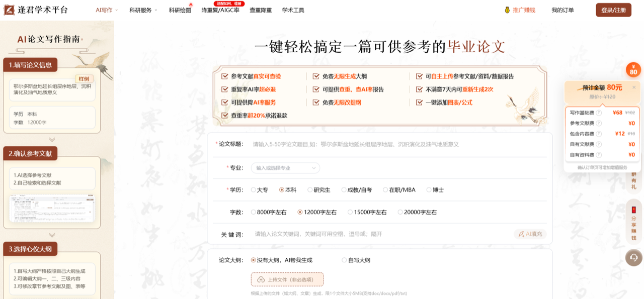
Task: Select the 大专 education option
Action: (x=260, y=190)
